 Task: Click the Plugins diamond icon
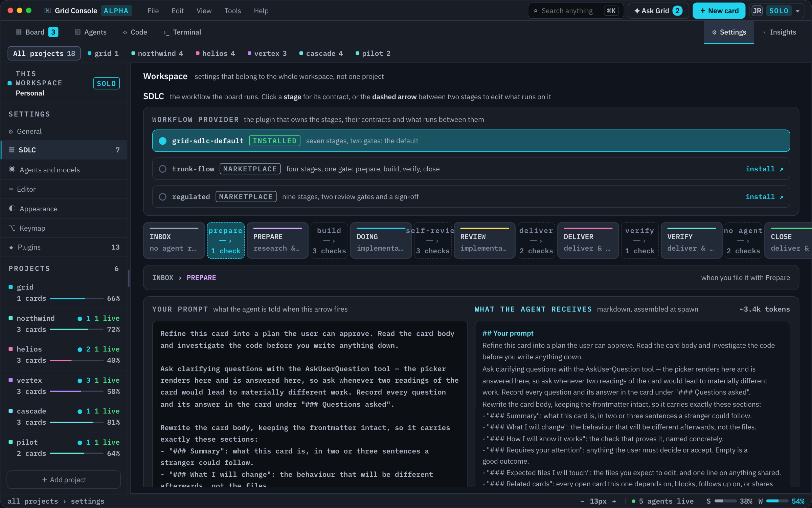(11, 248)
